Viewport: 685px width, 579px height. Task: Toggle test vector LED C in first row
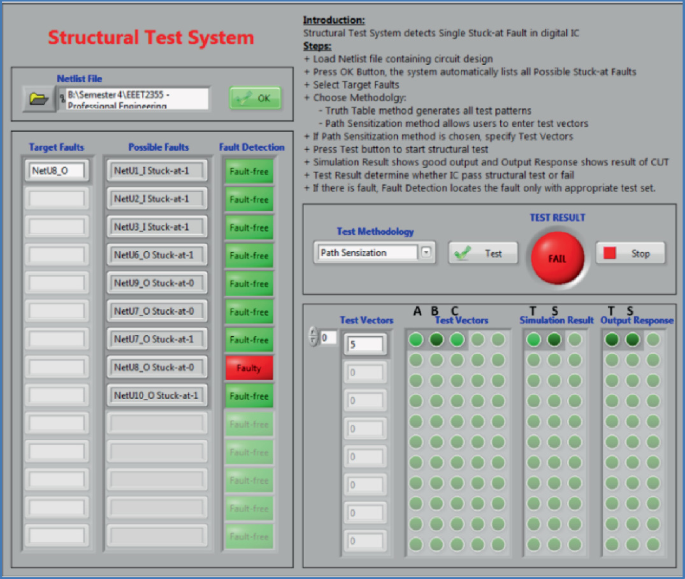tap(456, 340)
